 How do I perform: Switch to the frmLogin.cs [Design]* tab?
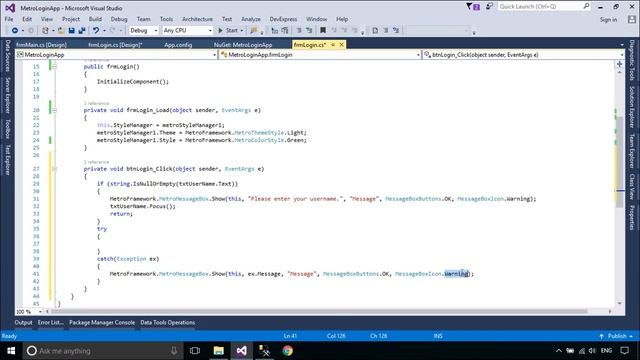[115, 45]
